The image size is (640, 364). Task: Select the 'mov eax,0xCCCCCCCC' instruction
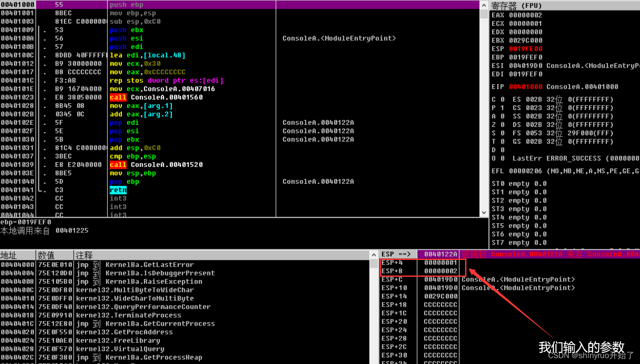click(x=147, y=72)
